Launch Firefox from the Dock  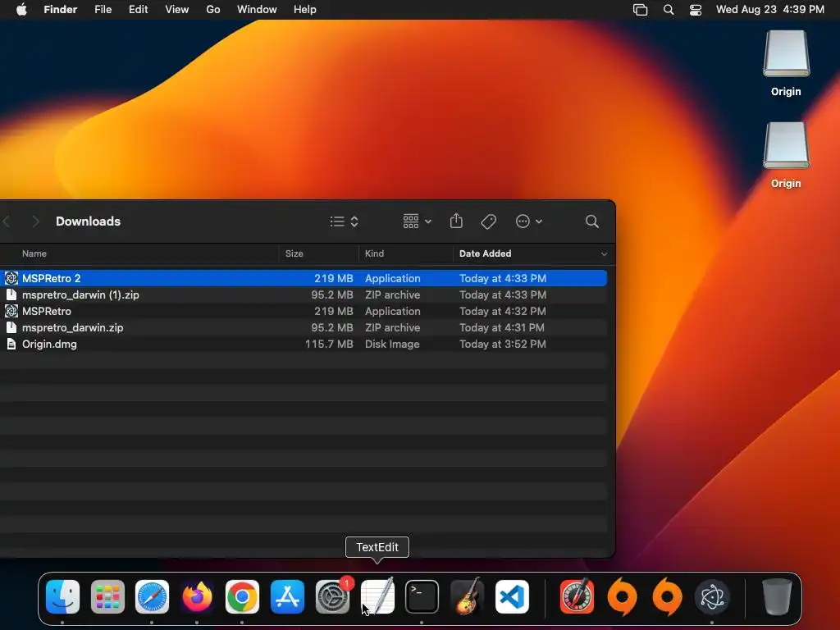pos(197,597)
